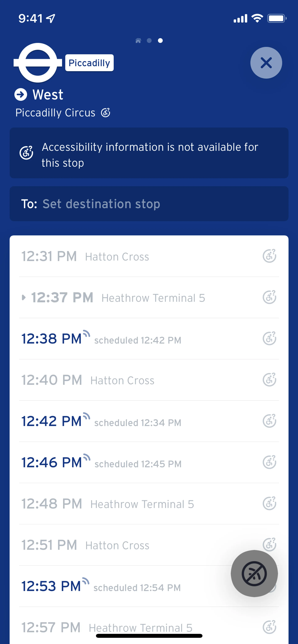Viewport: 298px width, 644px height.
Task: Tap the TfL roundel logo
Action: point(38,63)
